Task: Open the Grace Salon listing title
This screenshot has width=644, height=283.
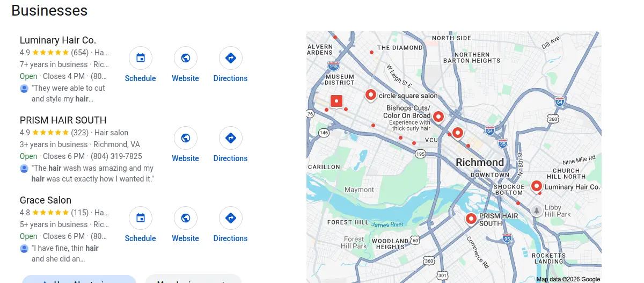Action: [46, 200]
